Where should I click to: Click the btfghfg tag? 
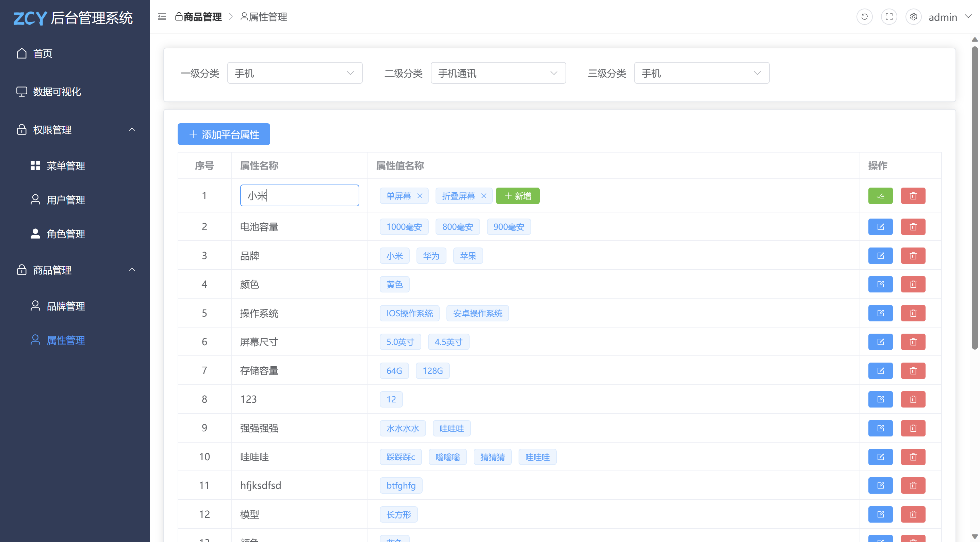click(401, 486)
